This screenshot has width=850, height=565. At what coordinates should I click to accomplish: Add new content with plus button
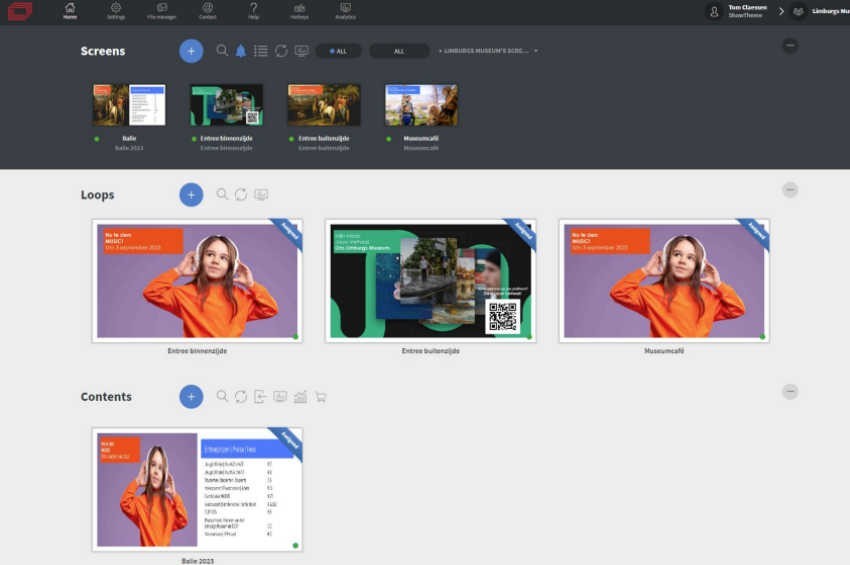click(x=191, y=396)
